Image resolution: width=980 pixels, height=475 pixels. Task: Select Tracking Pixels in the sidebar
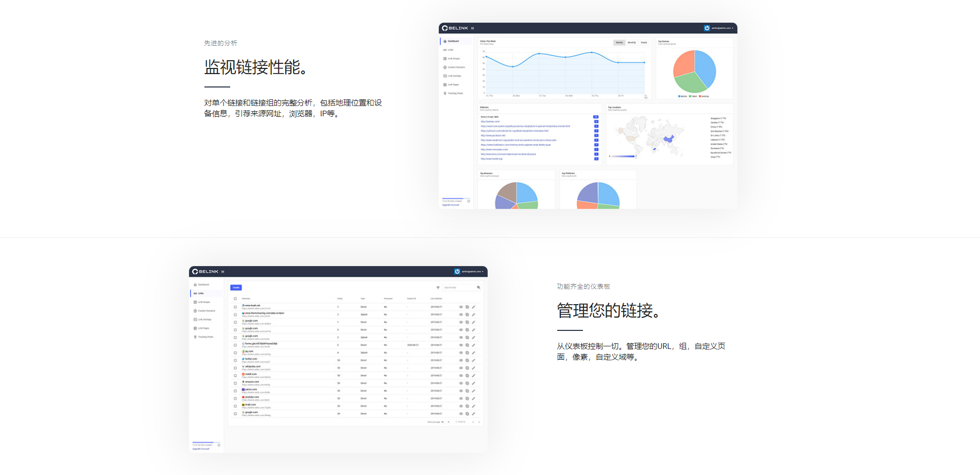click(205, 337)
